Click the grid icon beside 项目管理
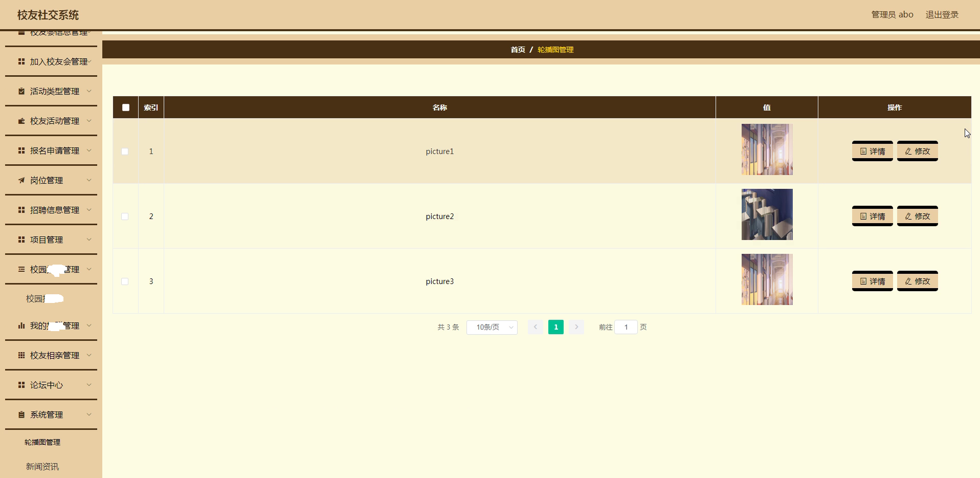The image size is (980, 478). [x=21, y=240]
